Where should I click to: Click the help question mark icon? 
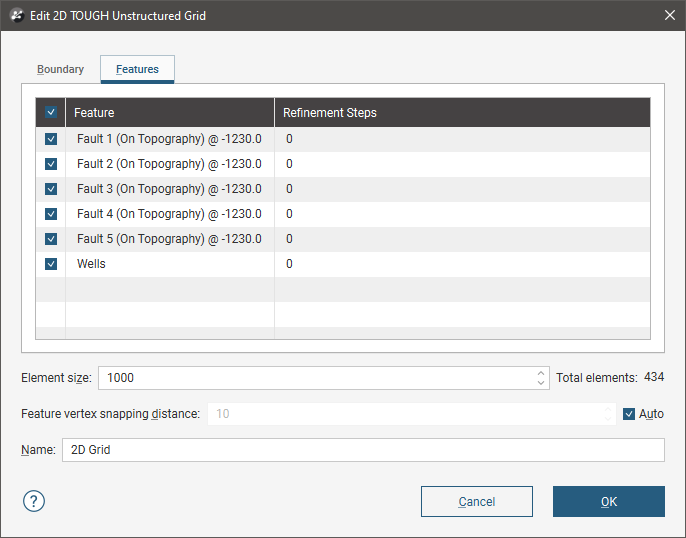point(34,501)
